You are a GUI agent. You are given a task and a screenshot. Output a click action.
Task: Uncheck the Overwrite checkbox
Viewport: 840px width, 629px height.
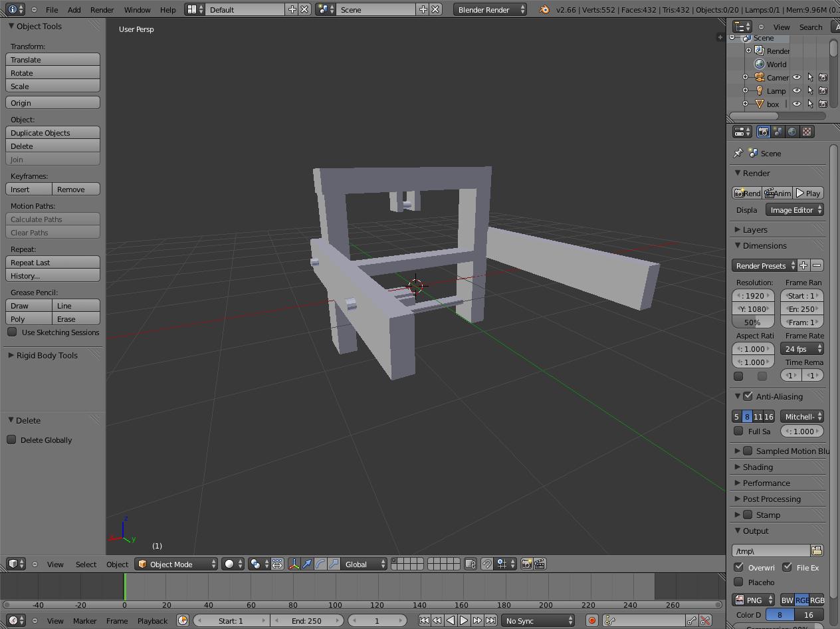pyautogui.click(x=738, y=567)
